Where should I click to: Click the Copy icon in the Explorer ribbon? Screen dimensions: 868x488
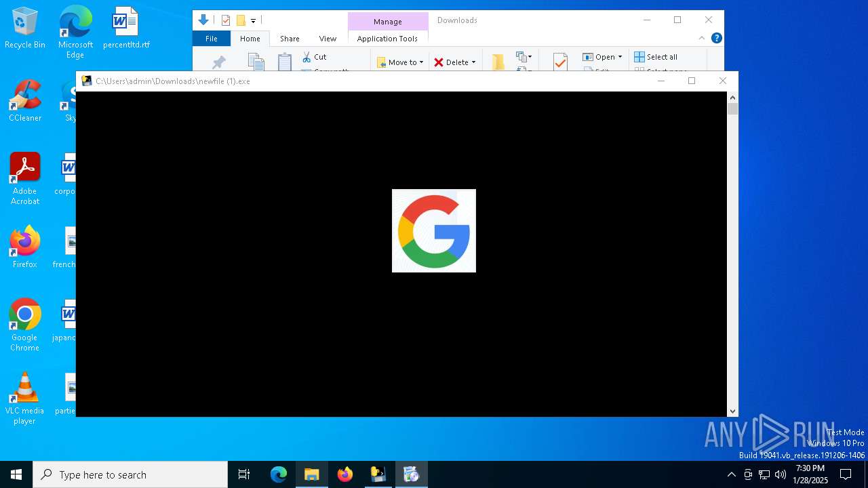click(256, 62)
